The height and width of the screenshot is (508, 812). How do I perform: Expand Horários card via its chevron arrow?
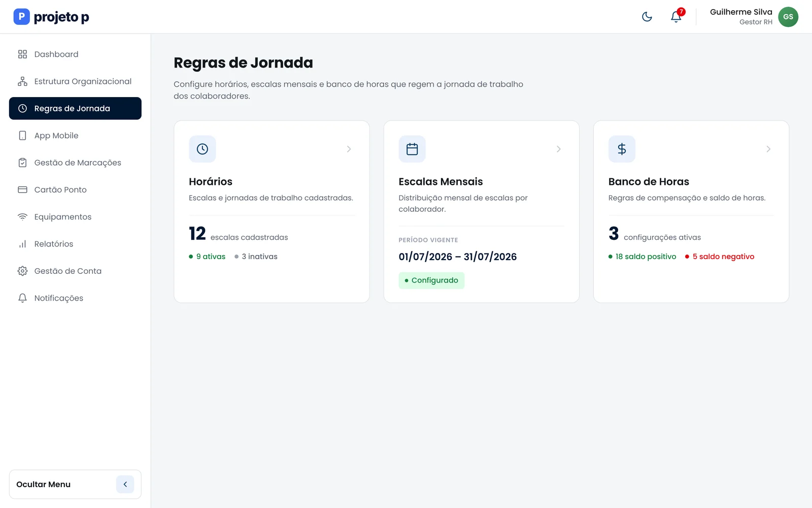point(349,149)
